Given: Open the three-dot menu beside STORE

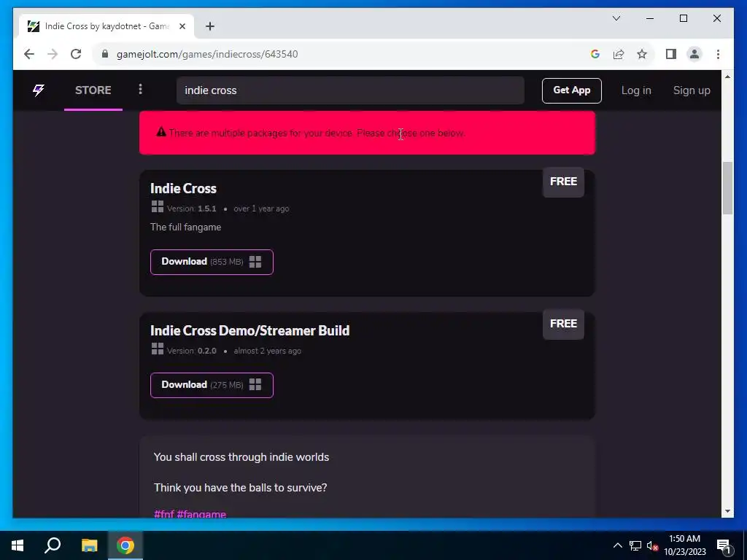Looking at the screenshot, I should click(140, 90).
